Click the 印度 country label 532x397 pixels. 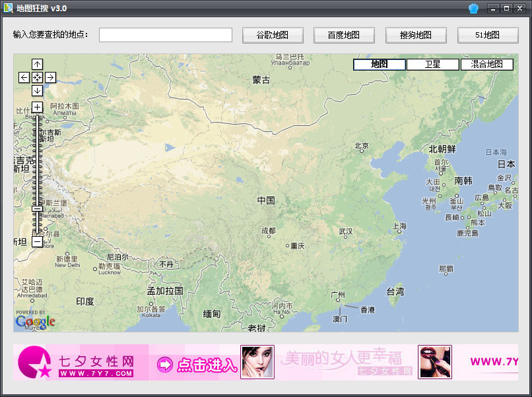click(x=85, y=301)
